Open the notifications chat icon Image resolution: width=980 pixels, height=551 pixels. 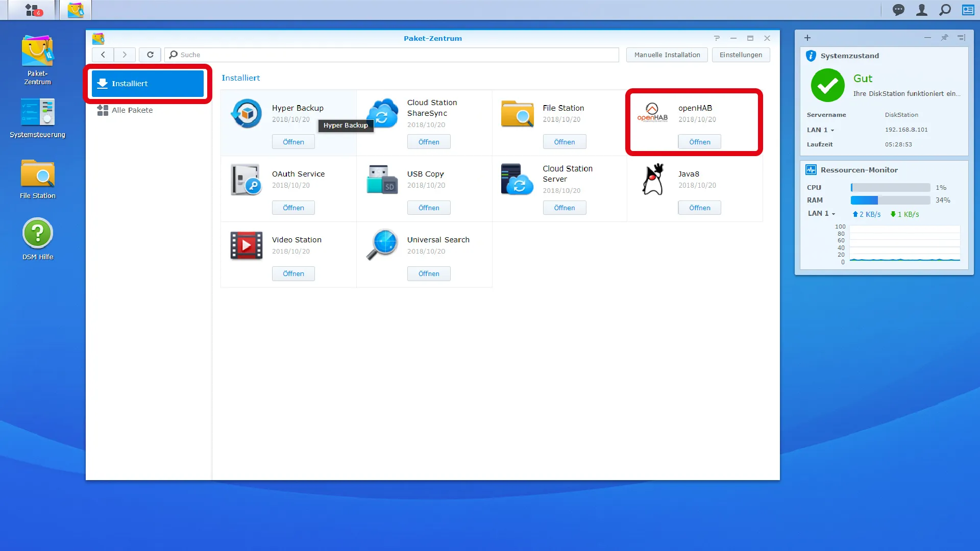(x=898, y=10)
